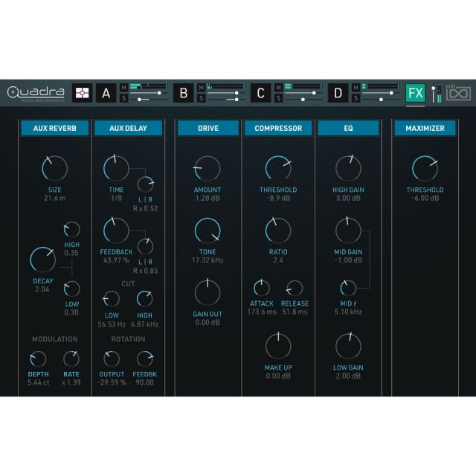
Task: Click the drive GAIN OUT knob
Action: point(208,292)
